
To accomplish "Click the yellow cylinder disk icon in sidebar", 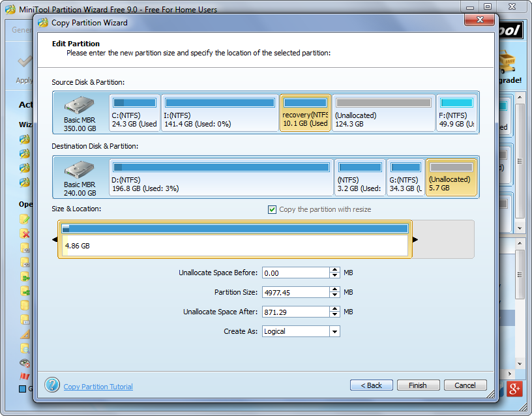I will click(24, 305).
